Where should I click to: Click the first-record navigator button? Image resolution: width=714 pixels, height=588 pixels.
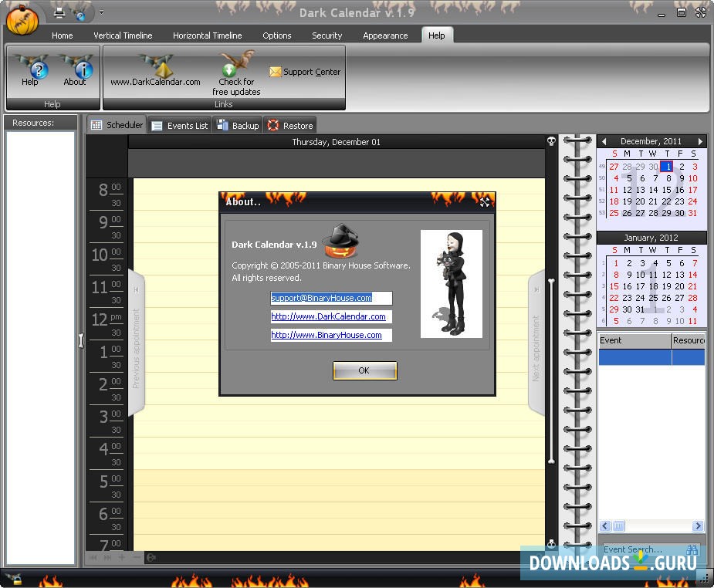[93, 557]
